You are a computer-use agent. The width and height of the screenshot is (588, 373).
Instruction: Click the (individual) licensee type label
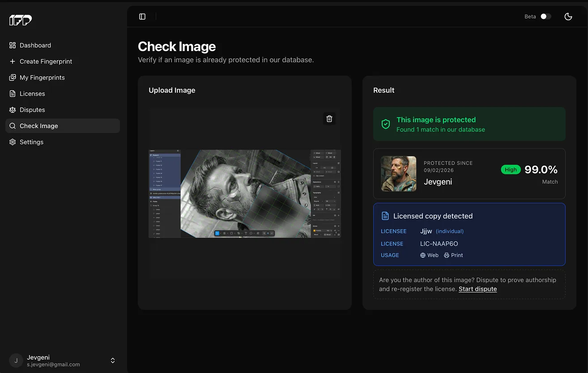(450, 232)
